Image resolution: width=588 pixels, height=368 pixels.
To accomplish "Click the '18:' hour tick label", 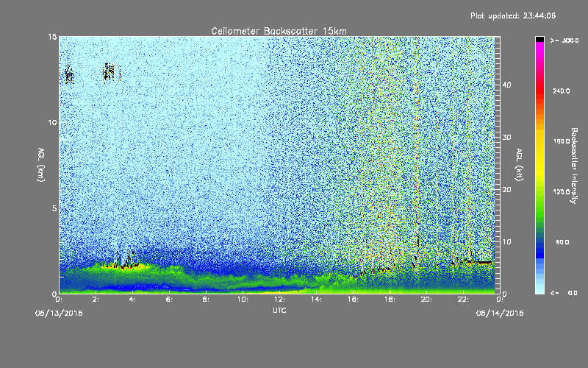I will click(390, 300).
